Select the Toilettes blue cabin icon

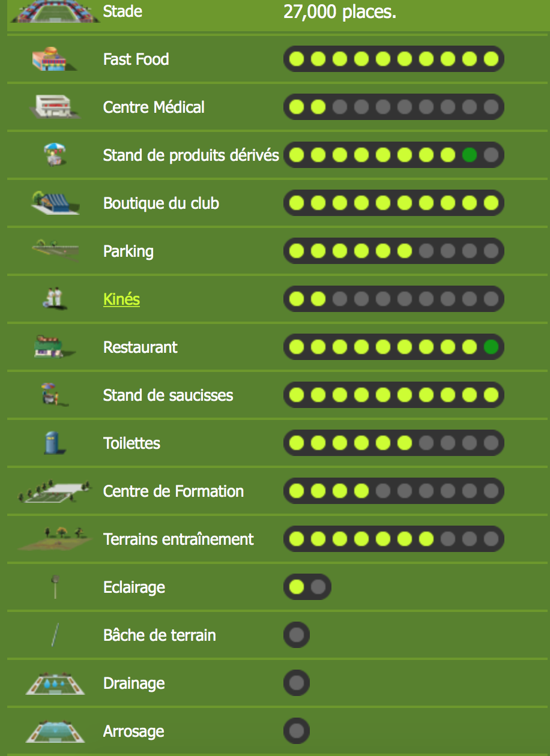click(x=53, y=443)
